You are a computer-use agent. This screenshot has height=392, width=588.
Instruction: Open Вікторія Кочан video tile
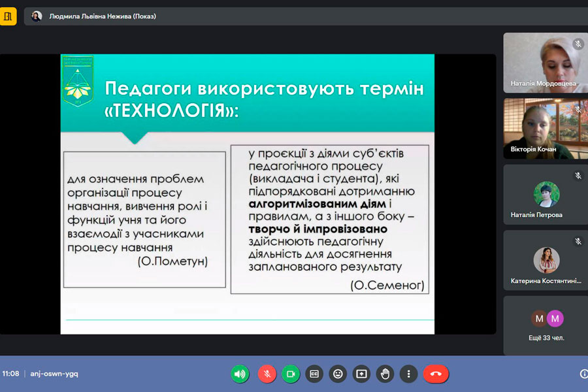coord(546,129)
